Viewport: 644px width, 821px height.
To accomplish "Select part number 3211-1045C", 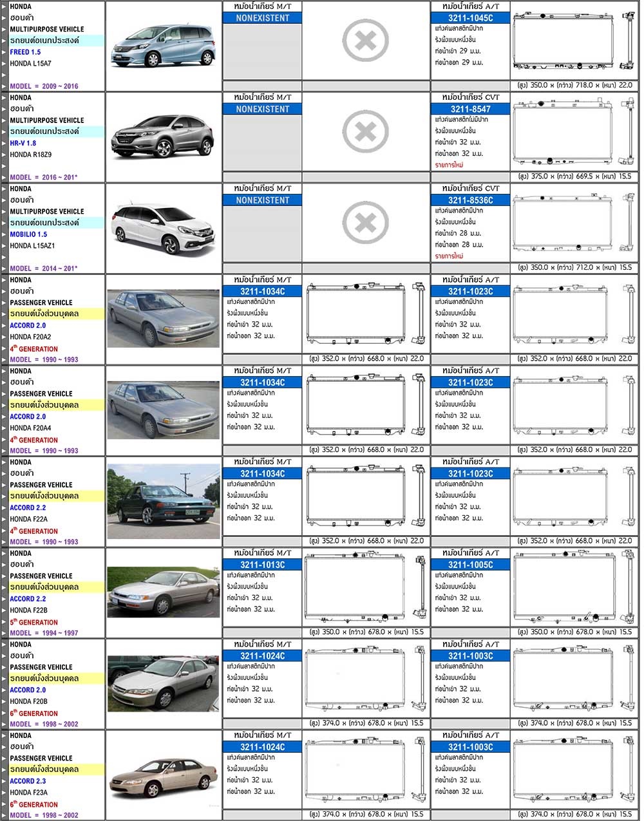I will pos(471,18).
